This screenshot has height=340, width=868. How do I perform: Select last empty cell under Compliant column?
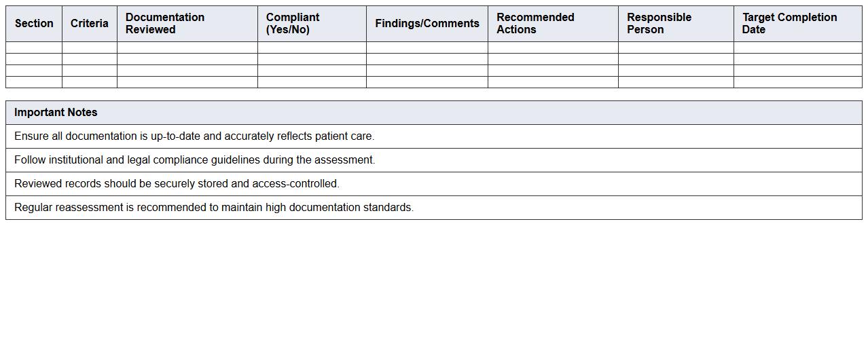(312, 82)
